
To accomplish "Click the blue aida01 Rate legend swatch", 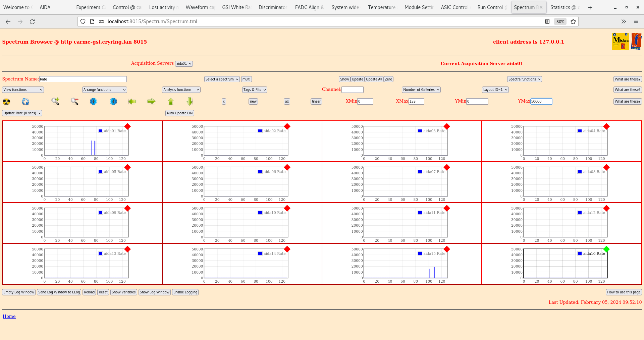I will point(100,131).
